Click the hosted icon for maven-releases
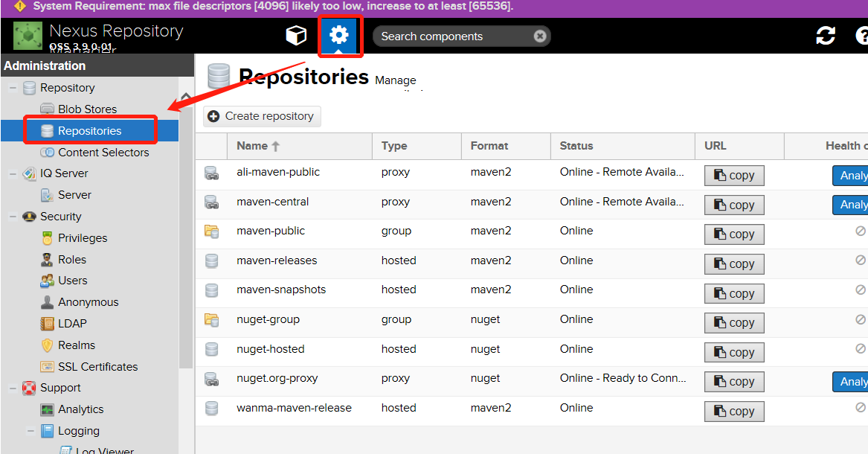This screenshot has height=454, width=868. [x=211, y=260]
